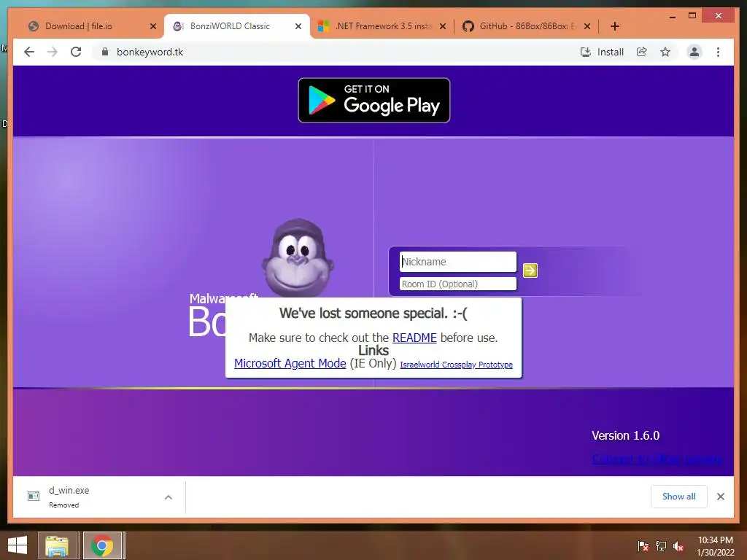Click the Microsoft logo tab favicon
This screenshot has height=560, width=747.
coord(323,26)
